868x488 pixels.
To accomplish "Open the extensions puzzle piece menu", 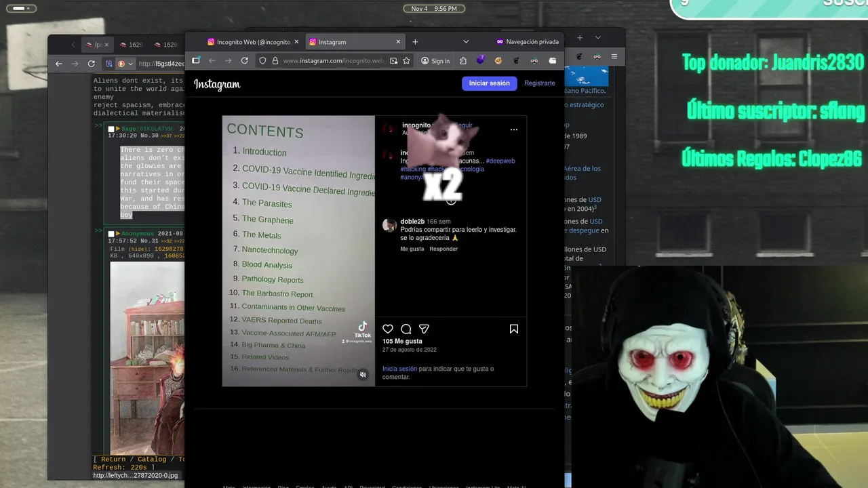I will click(463, 60).
